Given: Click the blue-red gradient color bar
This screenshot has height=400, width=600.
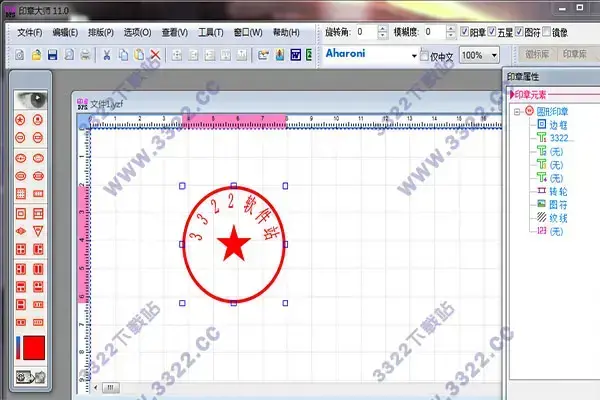Looking at the screenshot, I should pyautogui.click(x=18, y=348).
